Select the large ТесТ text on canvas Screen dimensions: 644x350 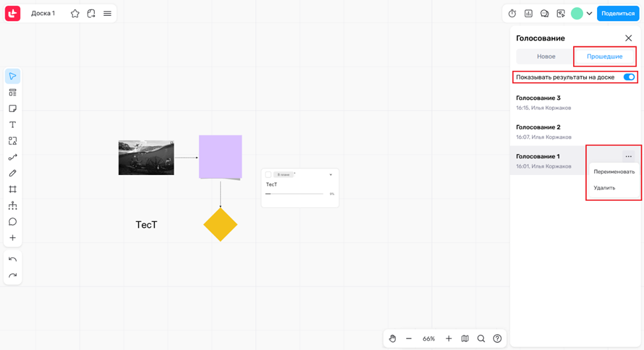pyautogui.click(x=146, y=225)
